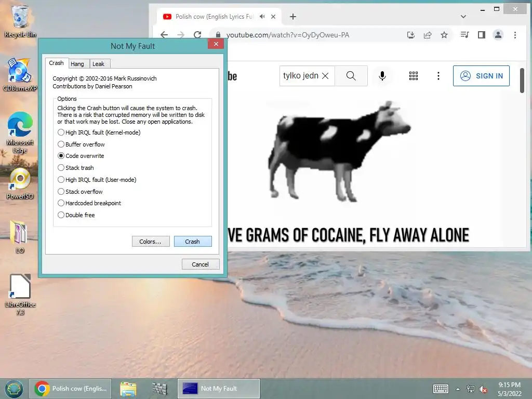Open the network tray icon

[471, 389]
